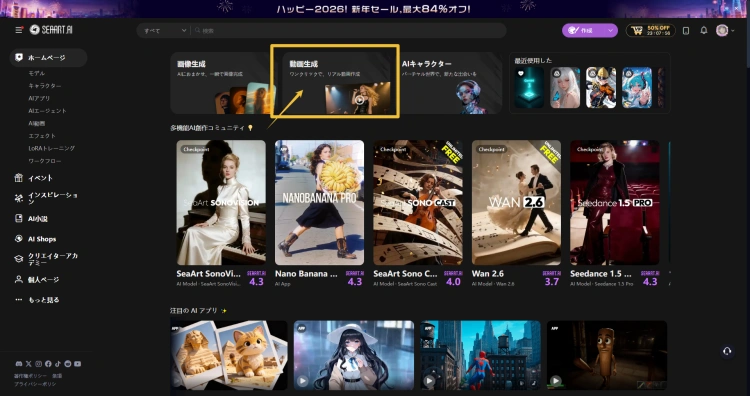
Task: Click the 最近使用した label
Action: click(x=533, y=61)
